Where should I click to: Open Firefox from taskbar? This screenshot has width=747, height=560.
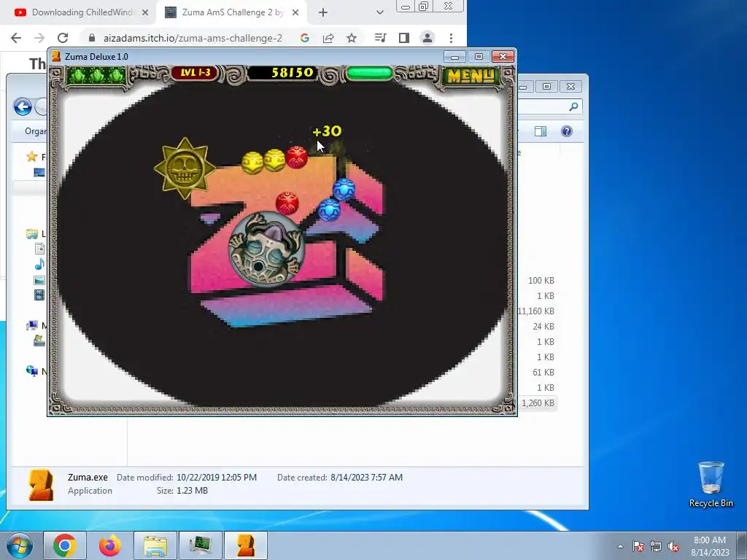pyautogui.click(x=110, y=545)
